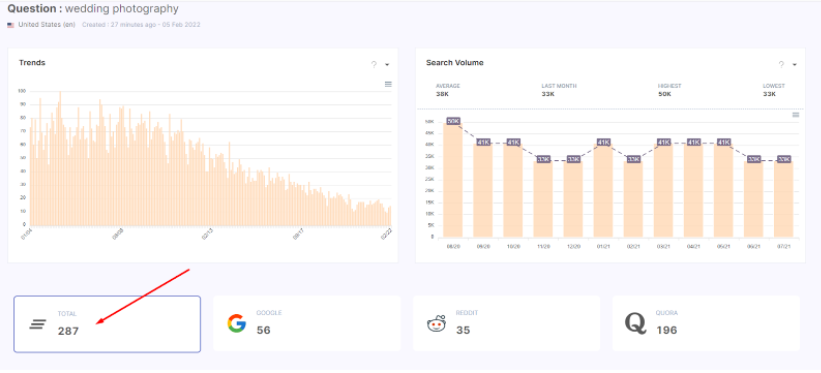
Task: Expand the Trends card dropdown arrow
Action: (387, 64)
